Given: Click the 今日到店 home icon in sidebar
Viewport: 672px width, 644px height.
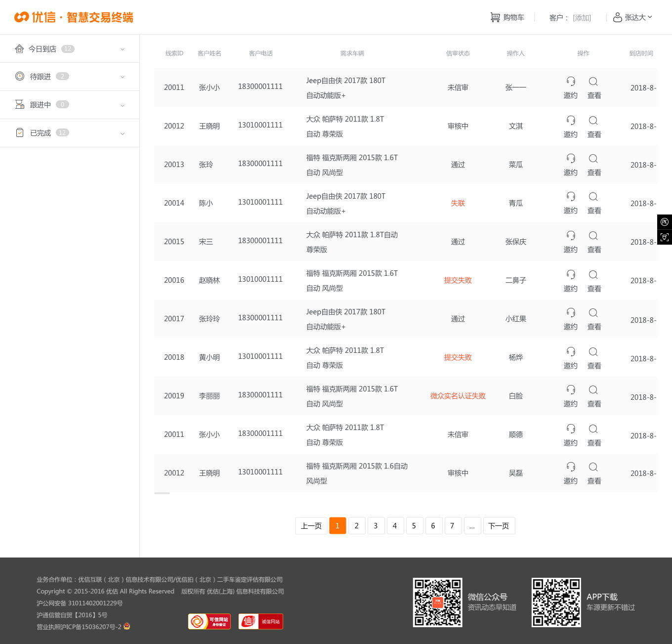Looking at the screenshot, I should click(x=19, y=48).
